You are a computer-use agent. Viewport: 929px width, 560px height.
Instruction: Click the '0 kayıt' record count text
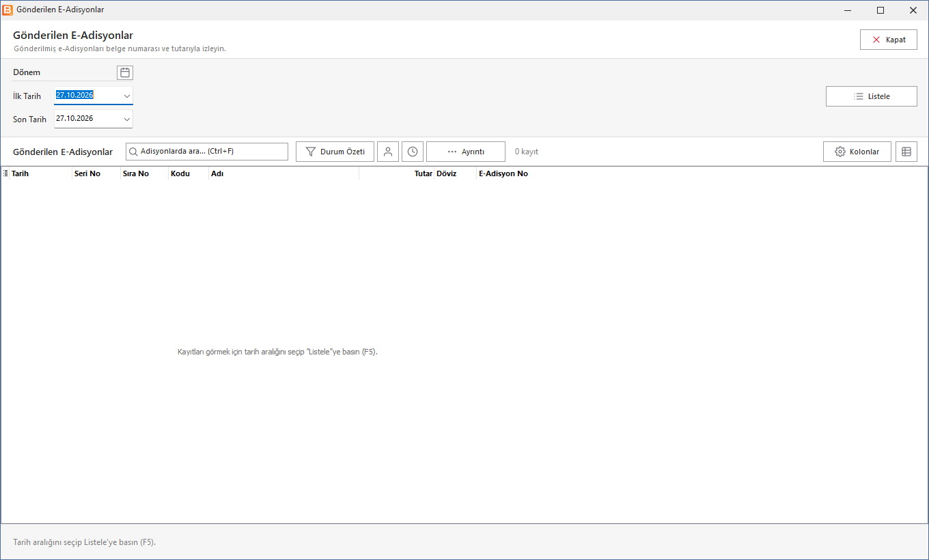coord(527,152)
